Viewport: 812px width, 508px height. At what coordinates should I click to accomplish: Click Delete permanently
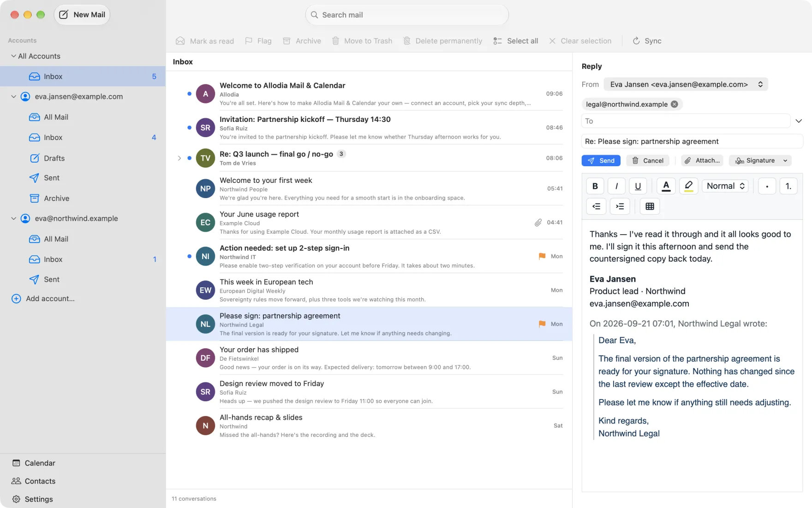[442, 41]
